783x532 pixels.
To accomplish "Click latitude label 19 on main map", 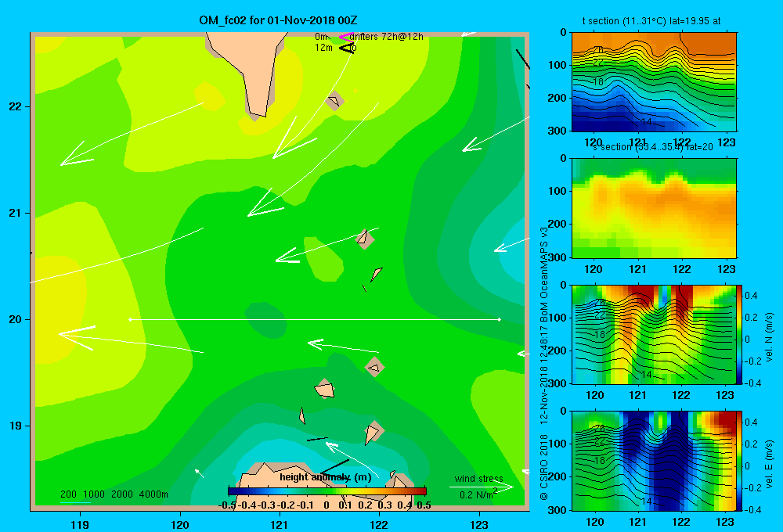I will [16, 426].
